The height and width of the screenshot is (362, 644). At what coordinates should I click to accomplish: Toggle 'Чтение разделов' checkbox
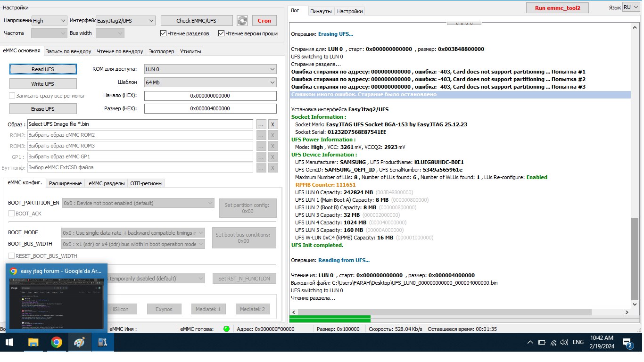point(164,33)
